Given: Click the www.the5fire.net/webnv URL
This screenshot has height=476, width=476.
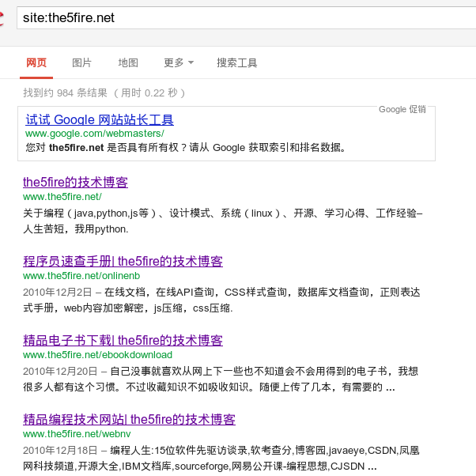Looking at the screenshot, I should pyautogui.click(x=77, y=434).
